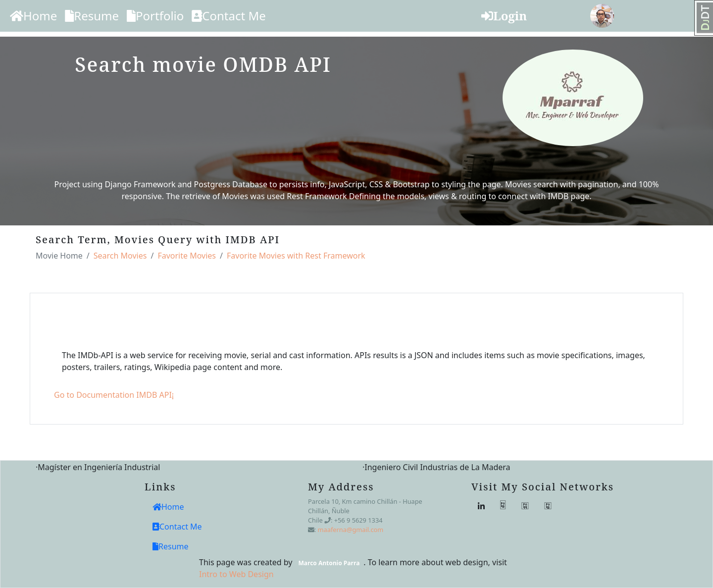Click the Portfolio file icon in the navbar
Viewport: 713px width, 588px height.
point(131,16)
